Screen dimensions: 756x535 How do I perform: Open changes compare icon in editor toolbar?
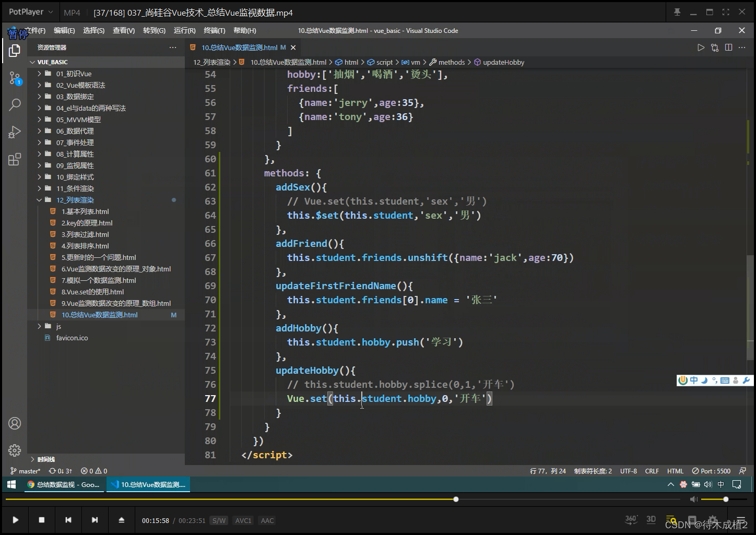click(715, 47)
